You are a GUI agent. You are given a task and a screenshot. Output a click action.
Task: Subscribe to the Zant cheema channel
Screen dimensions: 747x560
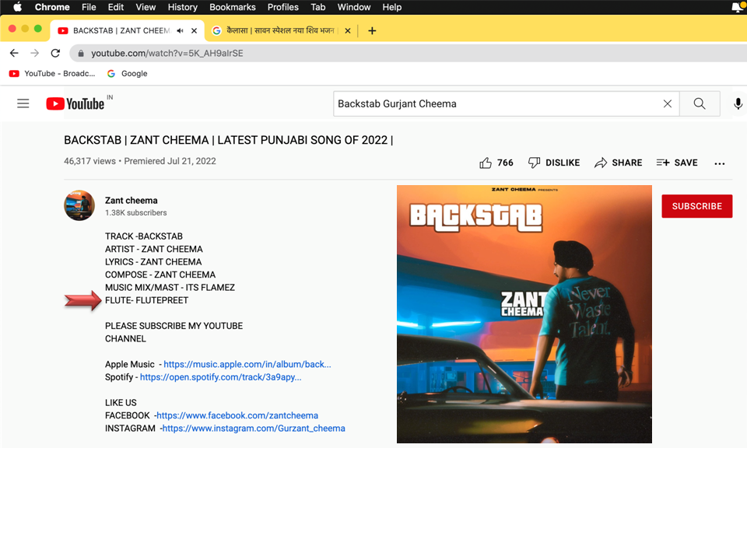pos(696,206)
